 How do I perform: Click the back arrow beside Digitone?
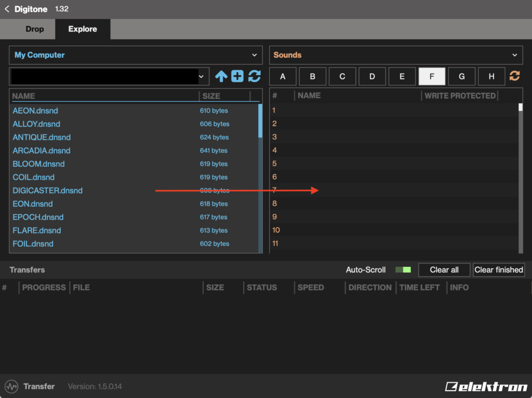tap(7, 9)
